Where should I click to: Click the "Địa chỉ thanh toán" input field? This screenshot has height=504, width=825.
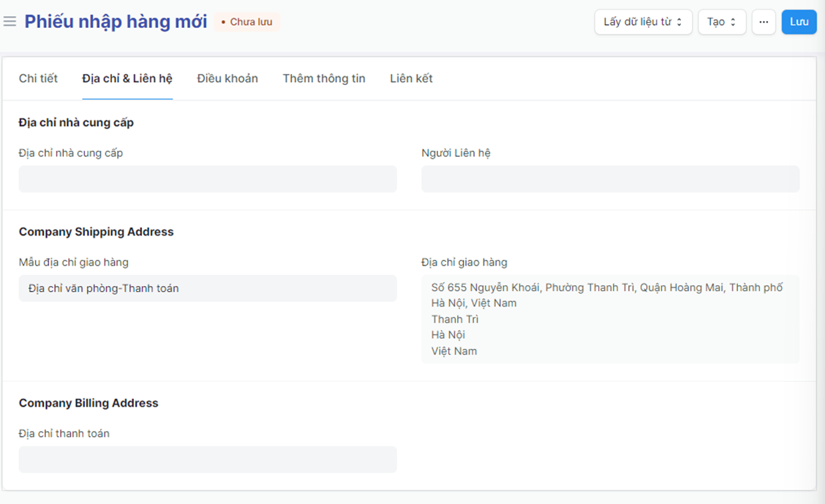tap(208, 459)
